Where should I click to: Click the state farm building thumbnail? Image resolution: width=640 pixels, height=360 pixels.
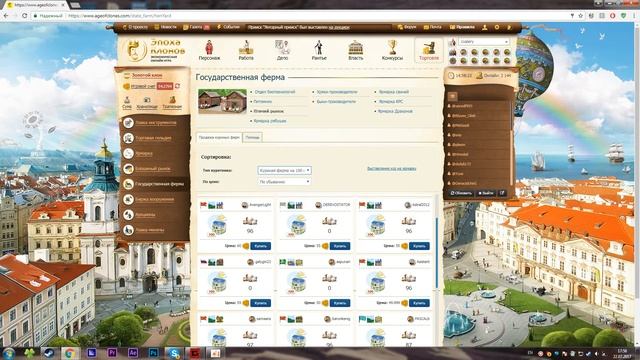point(222,101)
